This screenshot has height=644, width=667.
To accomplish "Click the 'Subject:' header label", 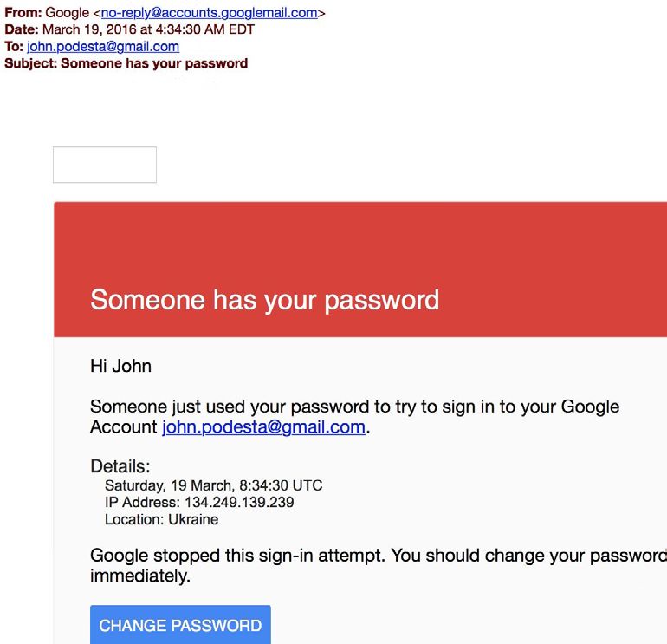I will coord(30,63).
